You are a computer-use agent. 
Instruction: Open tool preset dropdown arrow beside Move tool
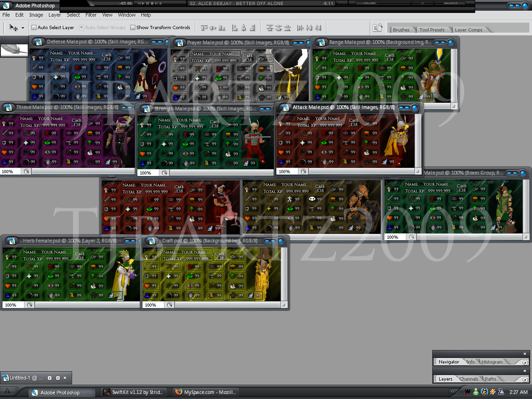[x=23, y=28]
